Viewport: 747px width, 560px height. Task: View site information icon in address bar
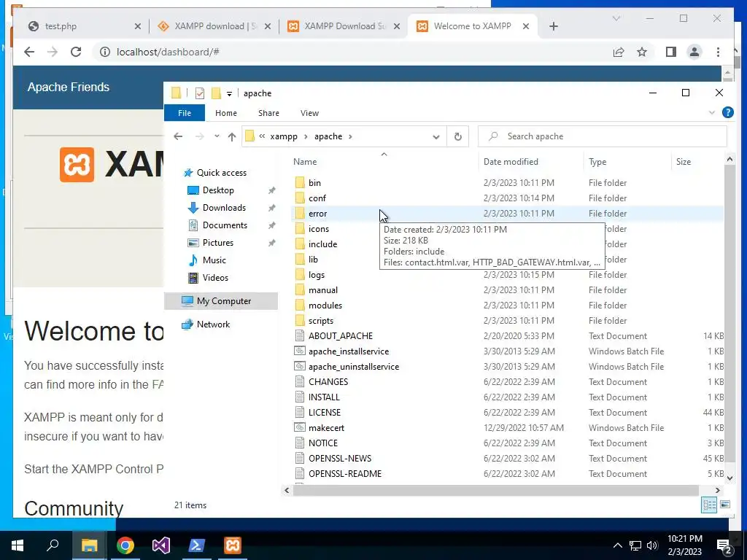105,52
